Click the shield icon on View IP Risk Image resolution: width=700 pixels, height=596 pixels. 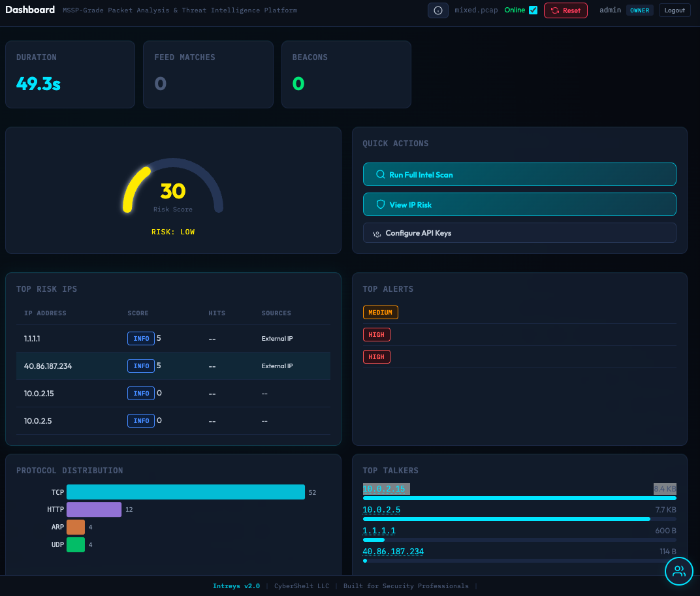(380, 204)
